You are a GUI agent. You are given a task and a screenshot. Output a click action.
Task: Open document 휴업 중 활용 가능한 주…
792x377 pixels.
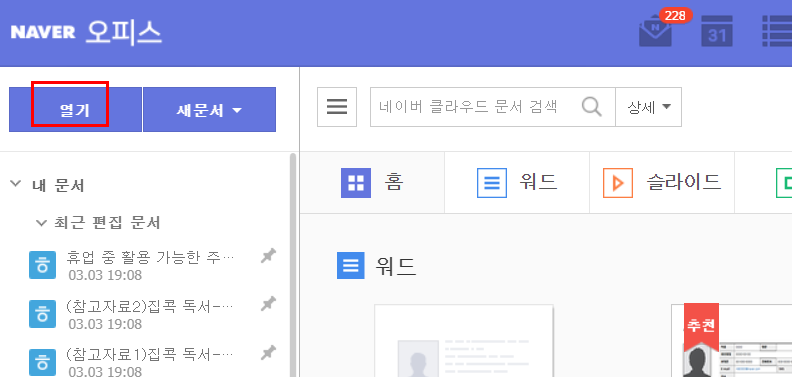point(151,258)
